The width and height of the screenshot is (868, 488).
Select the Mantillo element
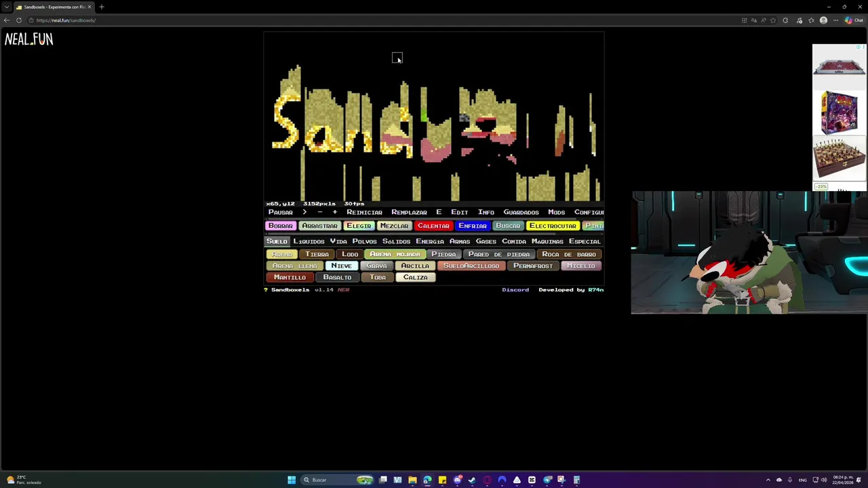[290, 277]
